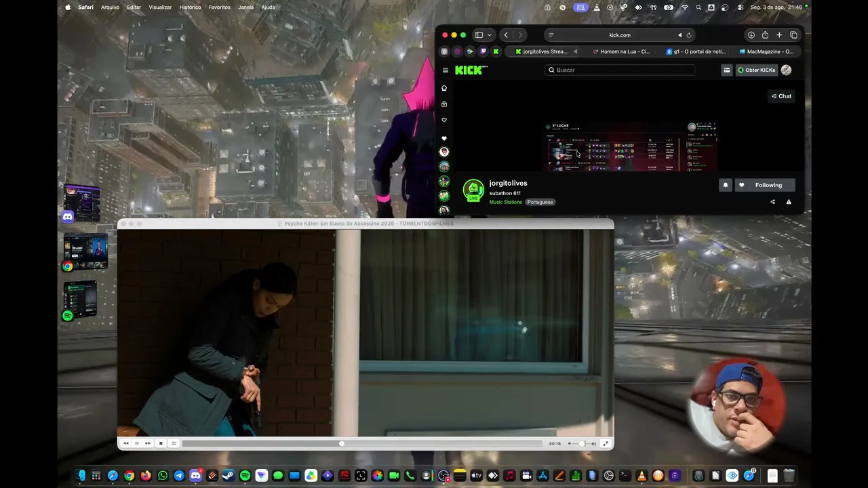Open the pinned Kick tab
The width and height of the screenshot is (868, 488).
[496, 52]
